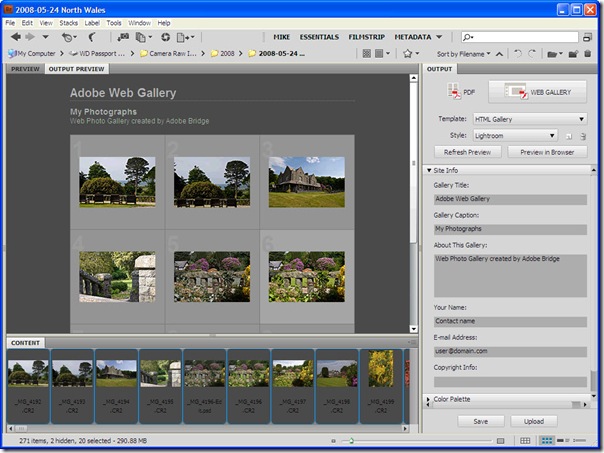Open the Output document icon menu
The height and width of the screenshot is (453, 604).
185,37
